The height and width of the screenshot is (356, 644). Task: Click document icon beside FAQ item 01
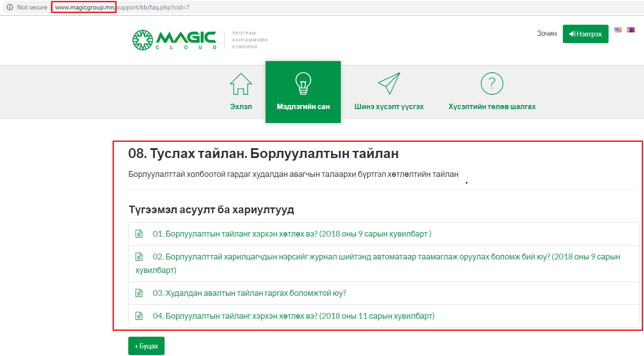click(x=139, y=234)
